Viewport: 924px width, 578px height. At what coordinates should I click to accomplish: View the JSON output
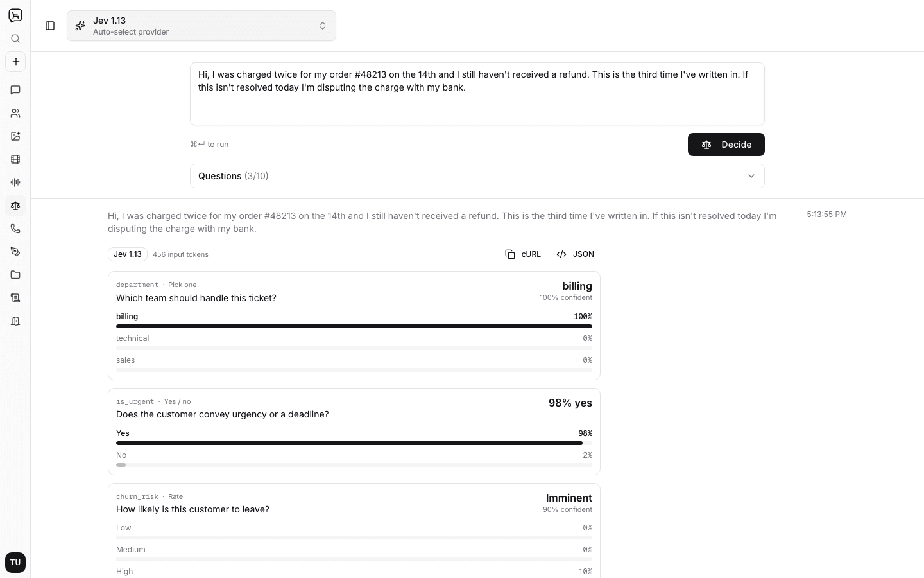tap(576, 254)
